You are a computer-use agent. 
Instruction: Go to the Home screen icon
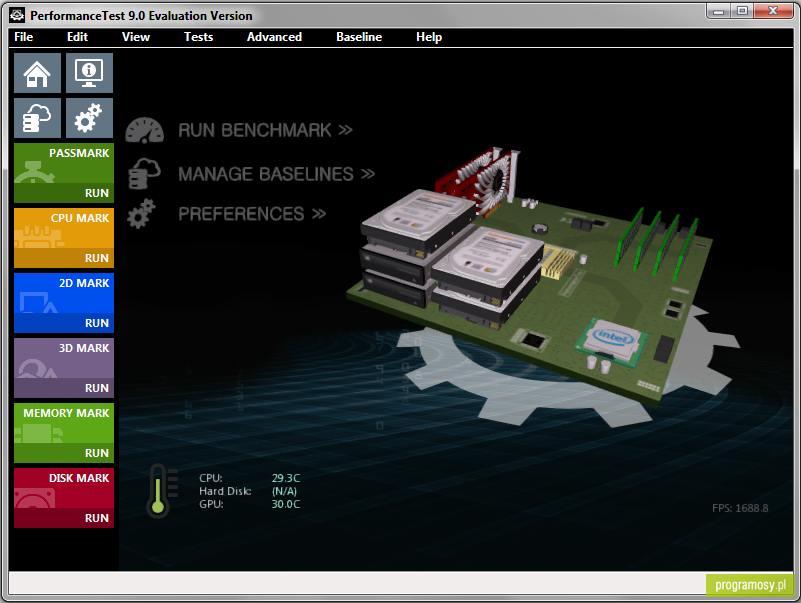[x=37, y=73]
